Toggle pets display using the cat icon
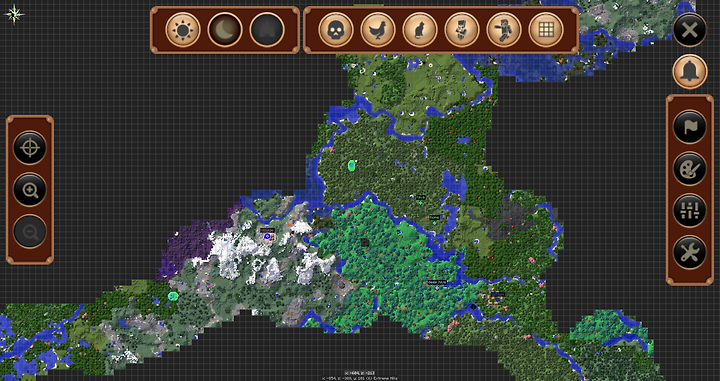 [420, 30]
